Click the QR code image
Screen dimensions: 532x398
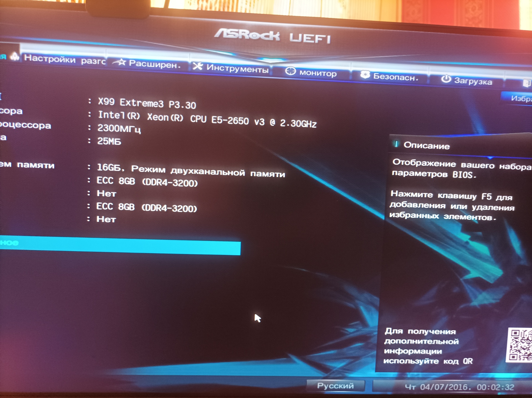[x=519, y=345]
